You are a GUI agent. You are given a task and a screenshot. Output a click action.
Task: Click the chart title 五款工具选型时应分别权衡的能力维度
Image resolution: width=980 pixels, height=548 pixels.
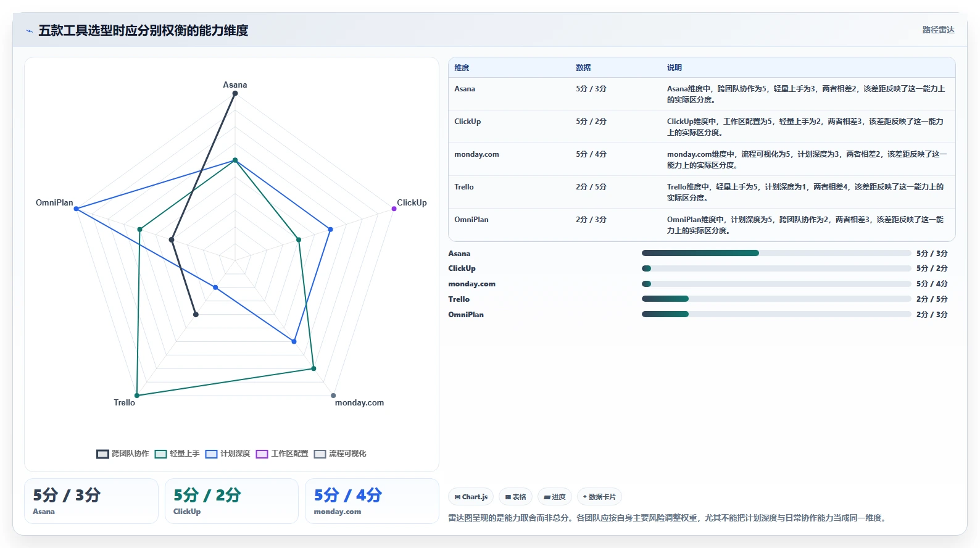click(x=143, y=30)
